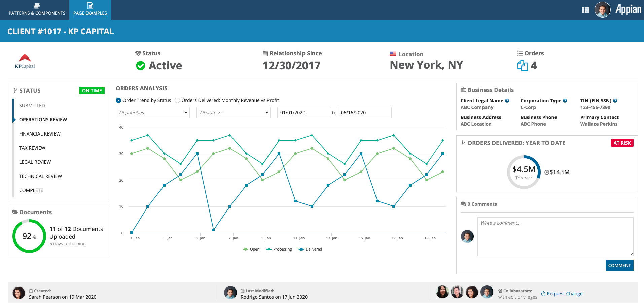Toggle the Delivered series in the chart legend
This screenshot has width=644, height=307.
coord(311,249)
